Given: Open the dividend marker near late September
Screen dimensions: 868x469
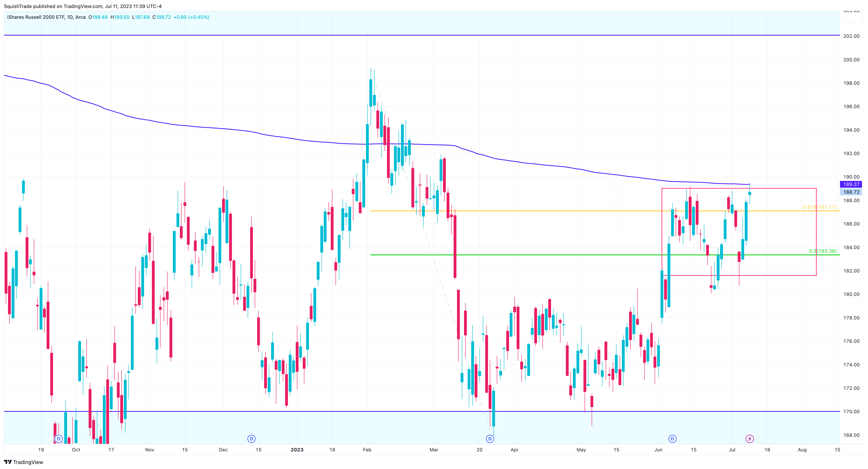Looking at the screenshot, I should point(59,439).
